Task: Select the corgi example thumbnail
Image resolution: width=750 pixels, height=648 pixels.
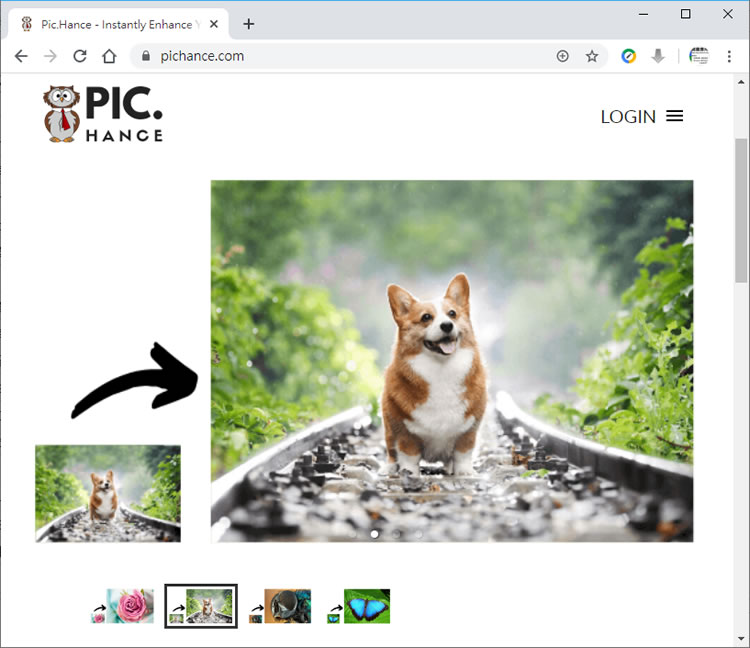Action: coord(201,606)
